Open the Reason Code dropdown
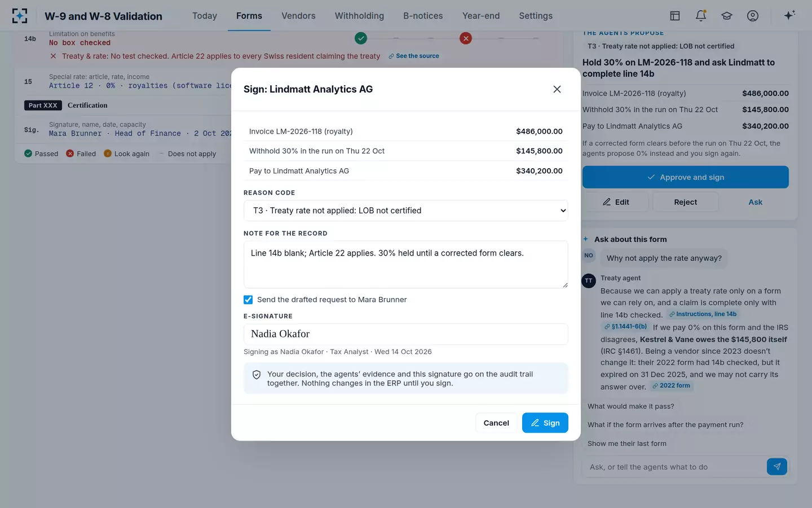 point(405,211)
